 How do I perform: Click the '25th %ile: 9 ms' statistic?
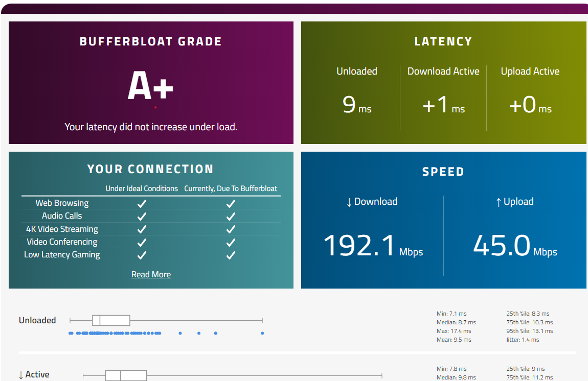pos(526,369)
